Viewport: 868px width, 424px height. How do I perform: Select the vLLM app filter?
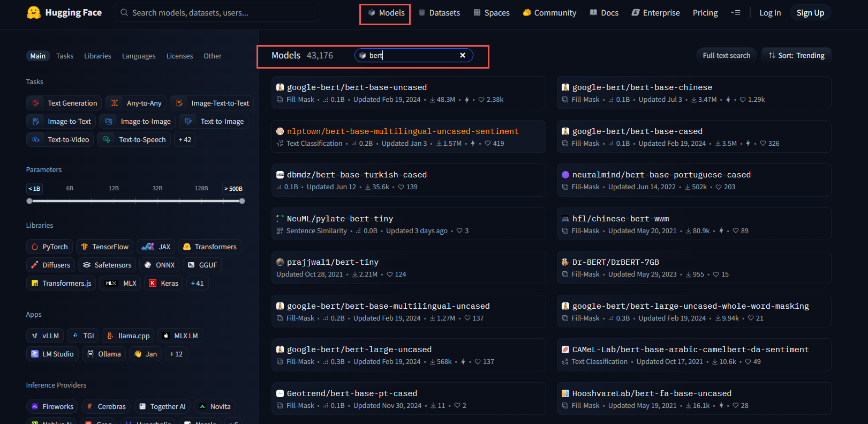[45, 336]
